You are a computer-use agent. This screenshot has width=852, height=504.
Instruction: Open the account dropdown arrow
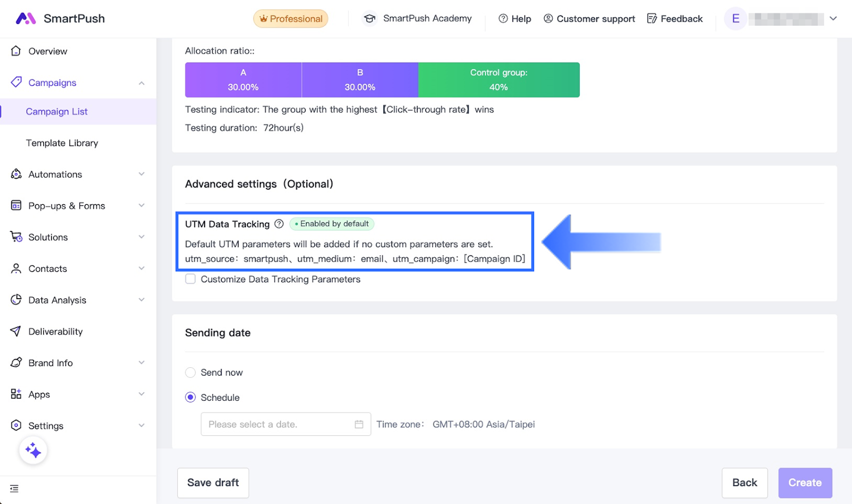tap(833, 19)
